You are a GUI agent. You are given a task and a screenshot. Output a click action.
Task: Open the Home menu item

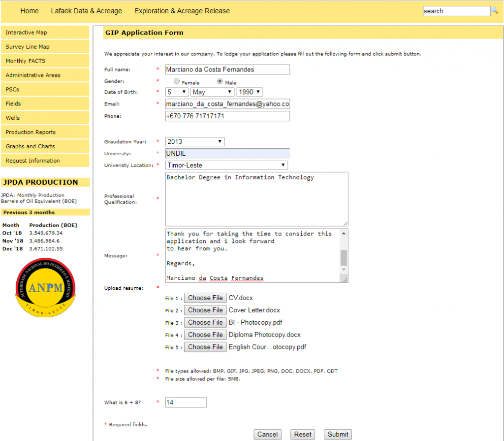[30, 11]
